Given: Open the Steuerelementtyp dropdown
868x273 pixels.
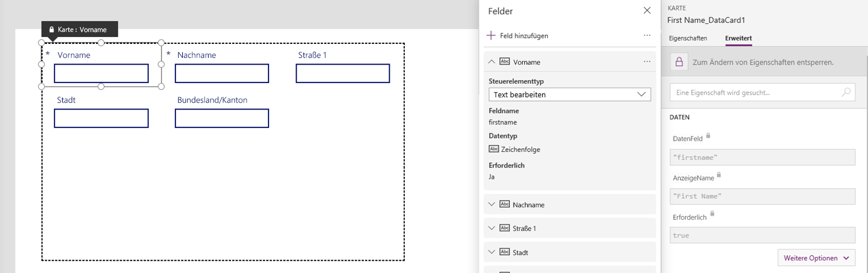Looking at the screenshot, I should point(570,94).
